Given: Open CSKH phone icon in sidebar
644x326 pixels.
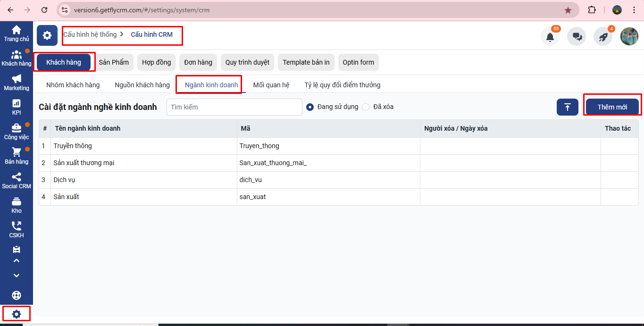Looking at the screenshot, I should tap(17, 229).
